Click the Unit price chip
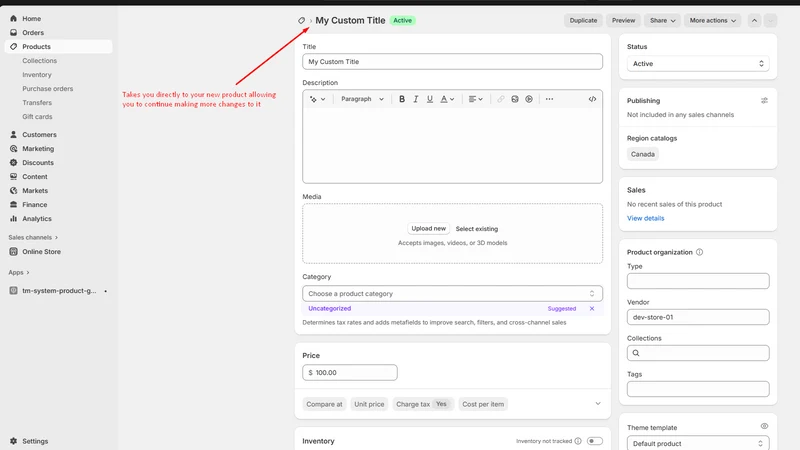 click(369, 404)
